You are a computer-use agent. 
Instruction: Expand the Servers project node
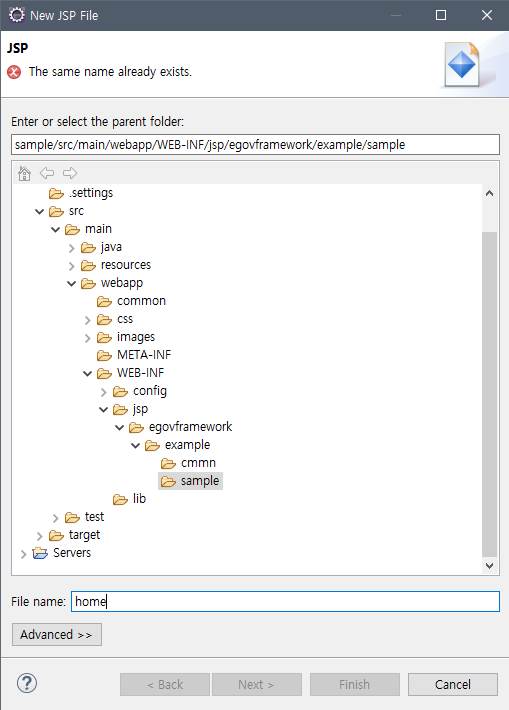click(24, 554)
